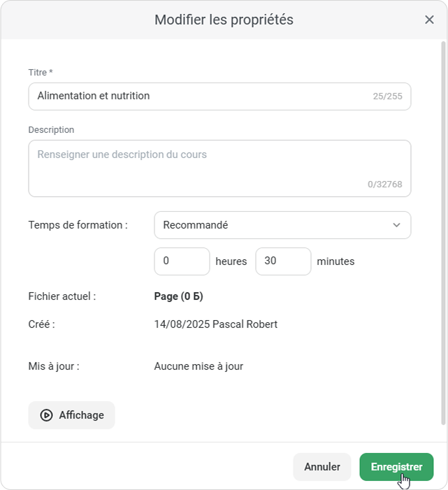Screen dimensions: 448x490
Task: Click the Aucune mise à jour text
Action: point(198,366)
